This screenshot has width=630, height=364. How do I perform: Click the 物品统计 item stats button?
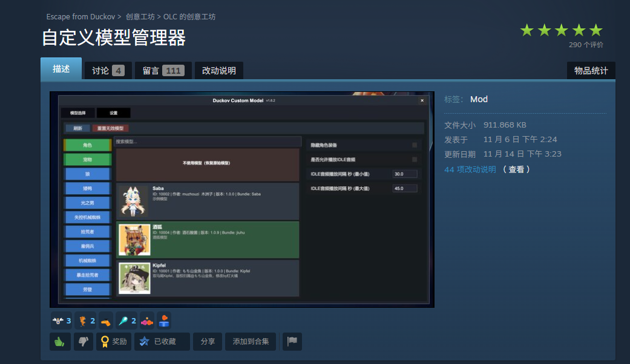coord(591,71)
